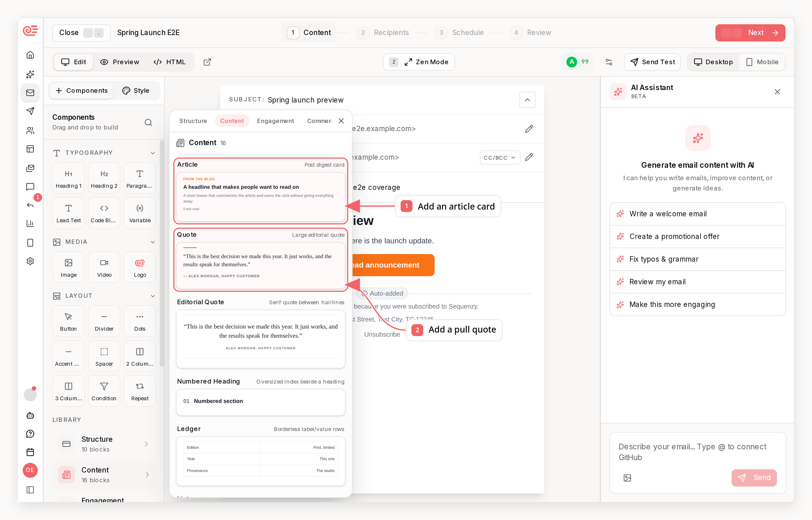The image size is (812, 520).
Task: Go to the Schedule step
Action: coord(460,32)
